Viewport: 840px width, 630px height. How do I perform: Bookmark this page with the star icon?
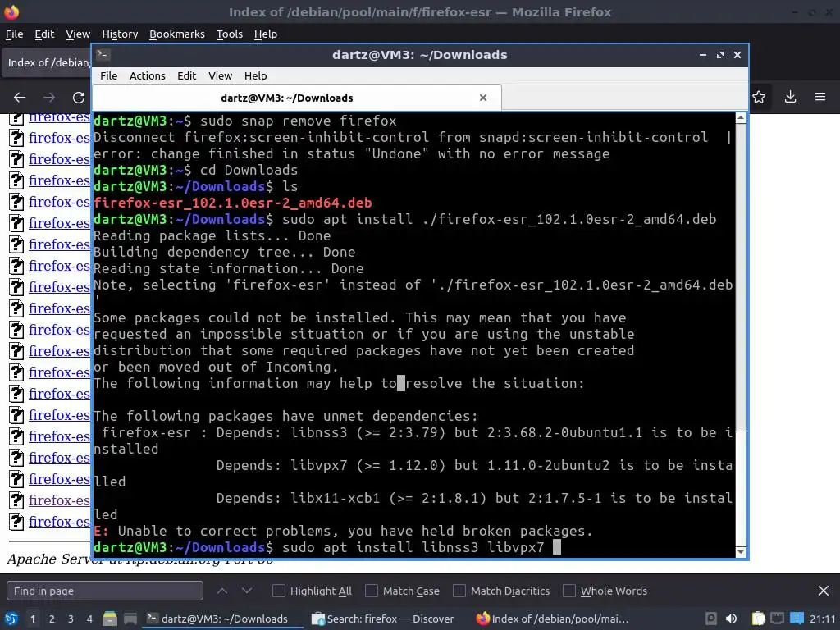point(759,97)
